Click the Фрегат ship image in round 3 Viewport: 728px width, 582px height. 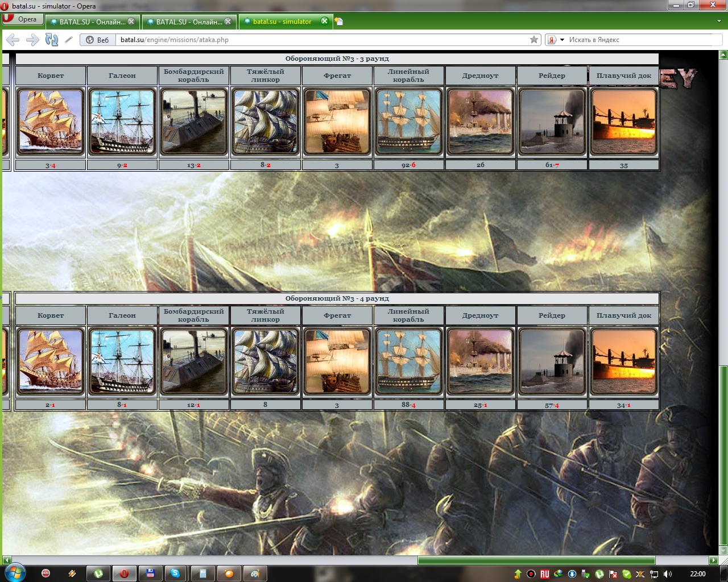point(337,122)
